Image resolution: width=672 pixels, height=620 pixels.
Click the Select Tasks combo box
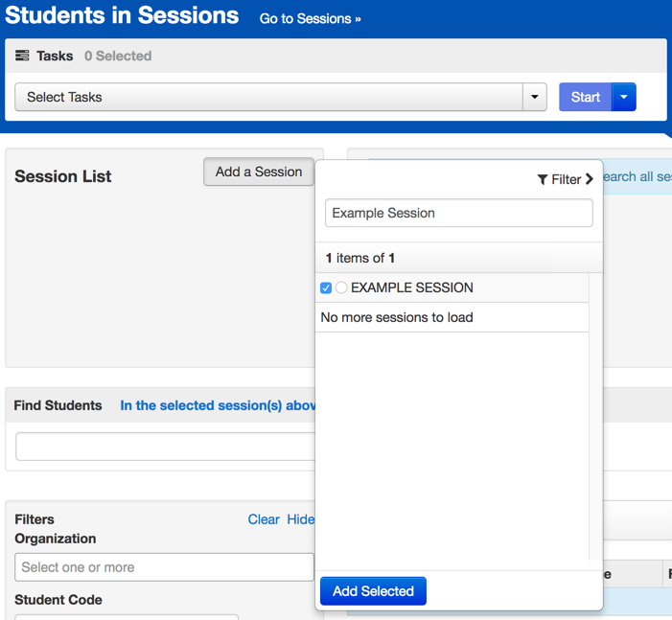pyautogui.click(x=268, y=97)
